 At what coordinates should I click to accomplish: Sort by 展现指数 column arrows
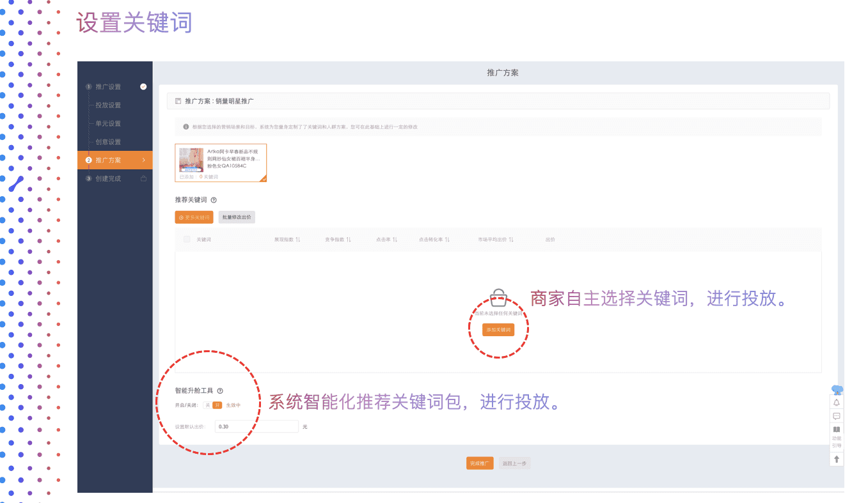point(298,240)
